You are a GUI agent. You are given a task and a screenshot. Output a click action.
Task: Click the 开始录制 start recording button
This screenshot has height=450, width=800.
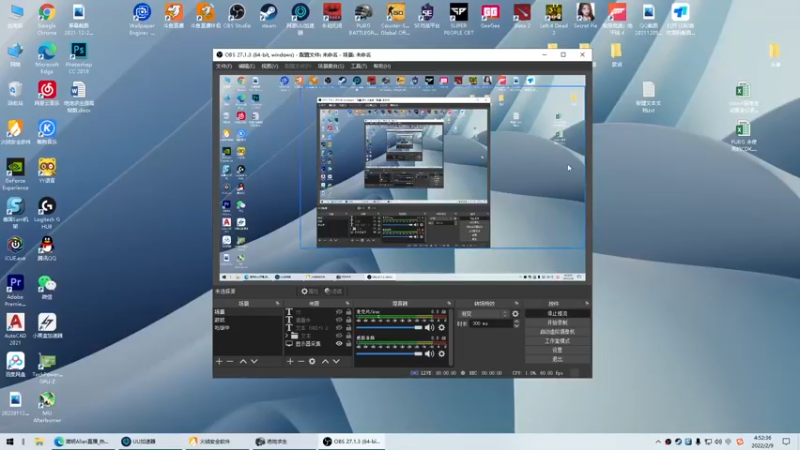click(557, 323)
